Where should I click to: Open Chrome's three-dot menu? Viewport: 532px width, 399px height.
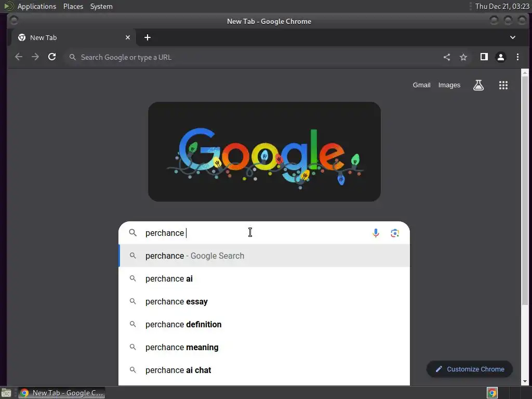tap(517, 57)
